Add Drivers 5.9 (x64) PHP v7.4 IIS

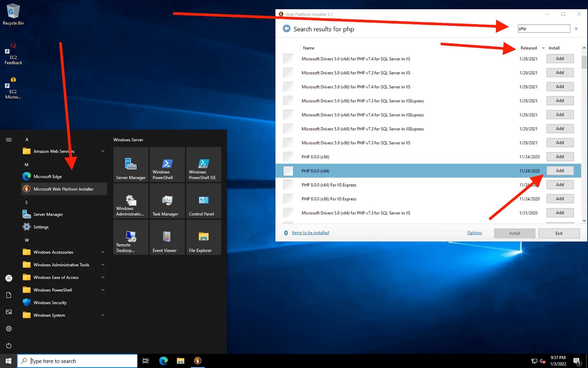(560, 59)
